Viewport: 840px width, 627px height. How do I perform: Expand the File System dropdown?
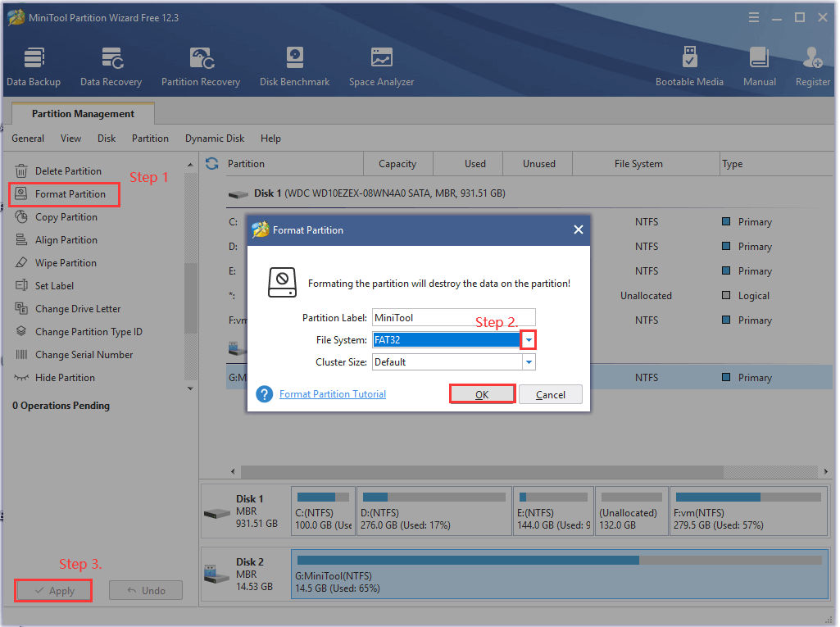coord(529,339)
